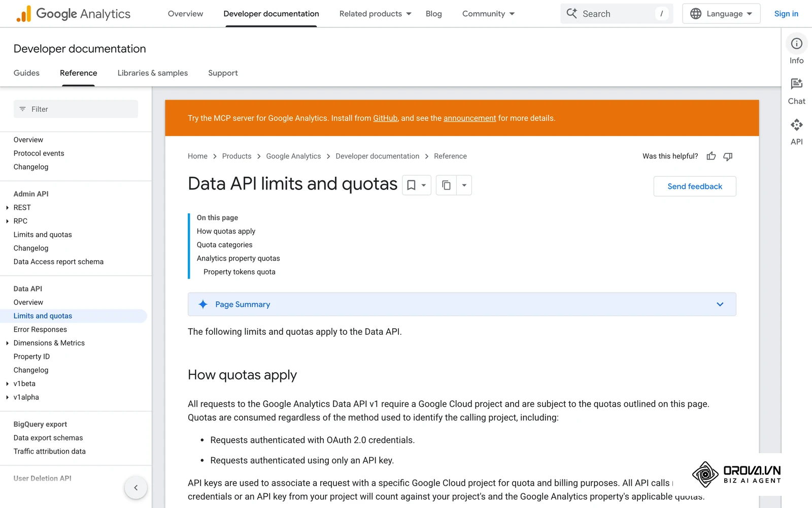
Task: Open the Info side panel
Action: 796,49
